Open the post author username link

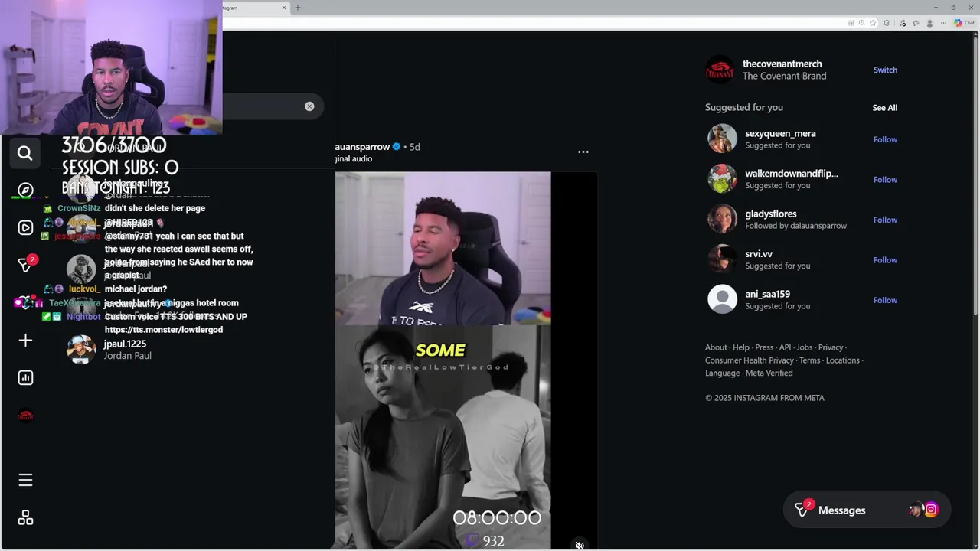coord(362,147)
